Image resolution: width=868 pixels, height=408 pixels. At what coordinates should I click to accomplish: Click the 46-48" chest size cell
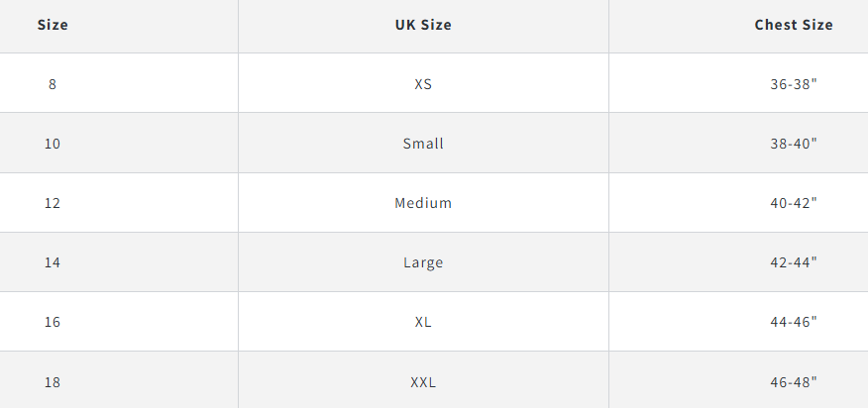click(x=793, y=381)
